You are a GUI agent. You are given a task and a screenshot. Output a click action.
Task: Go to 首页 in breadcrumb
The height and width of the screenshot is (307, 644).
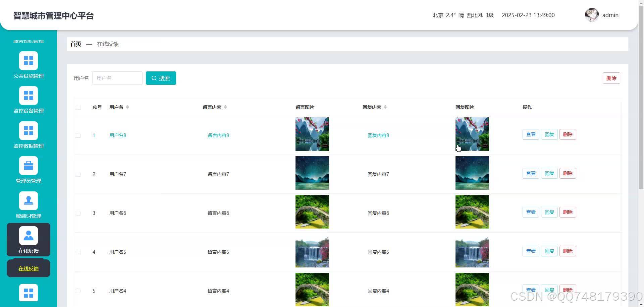point(76,44)
